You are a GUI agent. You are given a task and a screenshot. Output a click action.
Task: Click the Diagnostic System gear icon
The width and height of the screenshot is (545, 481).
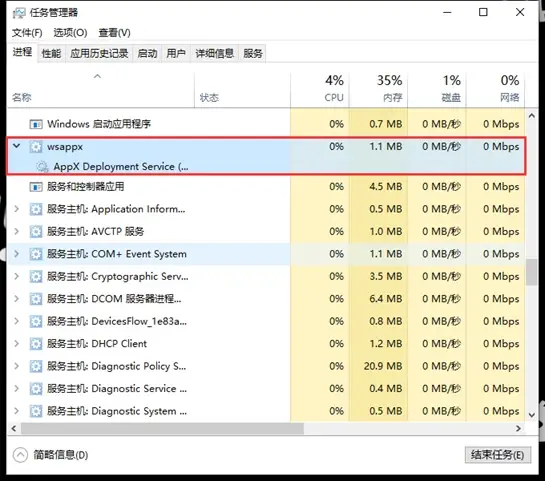pyautogui.click(x=35, y=411)
